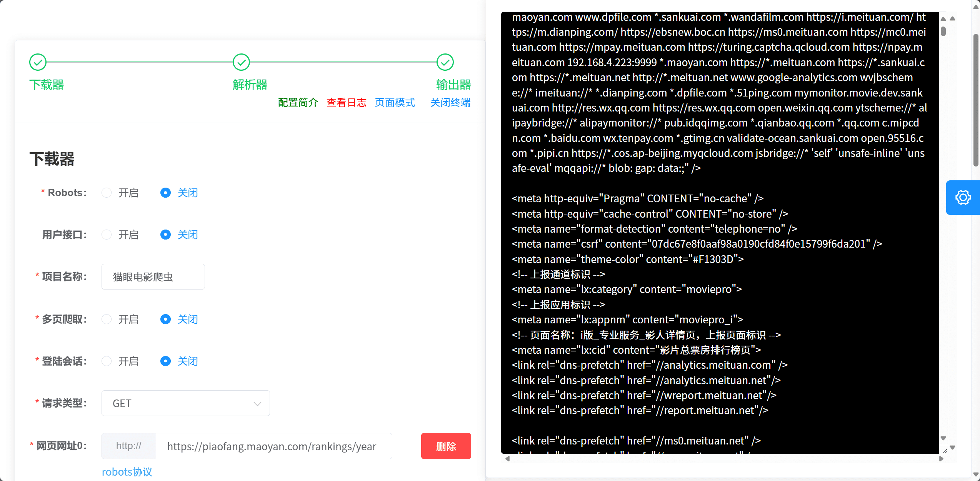Click the 下载器 step checkmark icon
Viewport: 980px width, 481px height.
click(x=38, y=62)
